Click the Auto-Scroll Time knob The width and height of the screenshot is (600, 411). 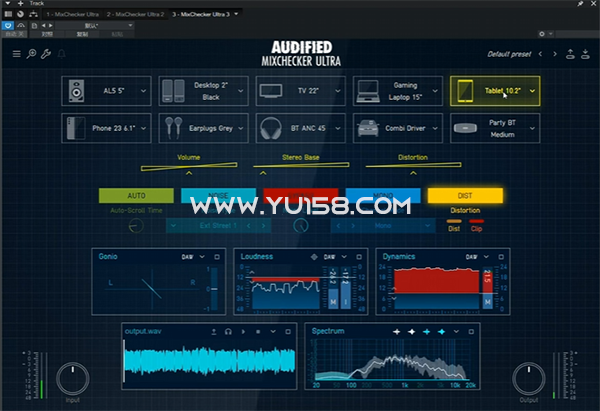click(136, 226)
